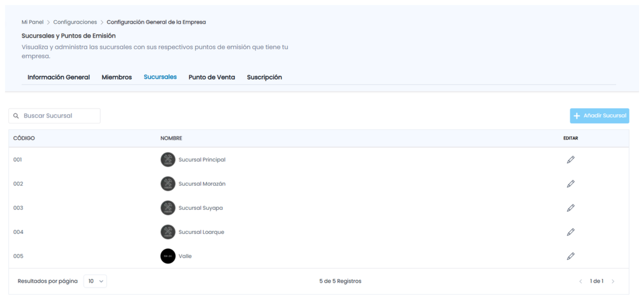Focus the Buscar Sucursal search field

point(55,116)
